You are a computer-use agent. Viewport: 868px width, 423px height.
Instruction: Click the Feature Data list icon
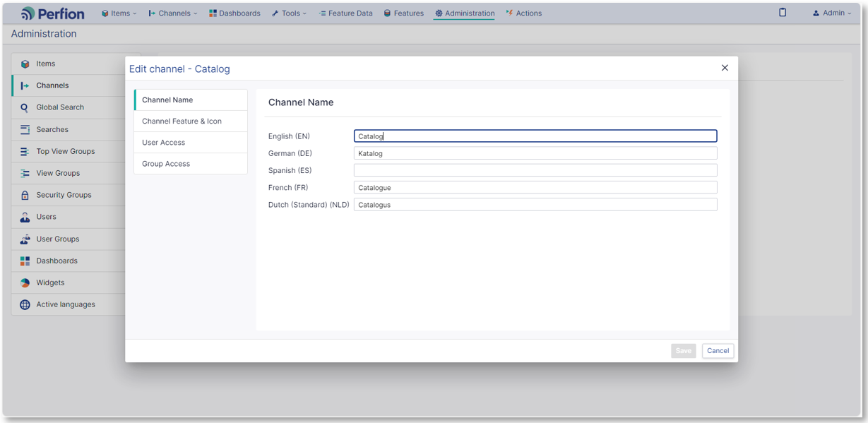322,13
